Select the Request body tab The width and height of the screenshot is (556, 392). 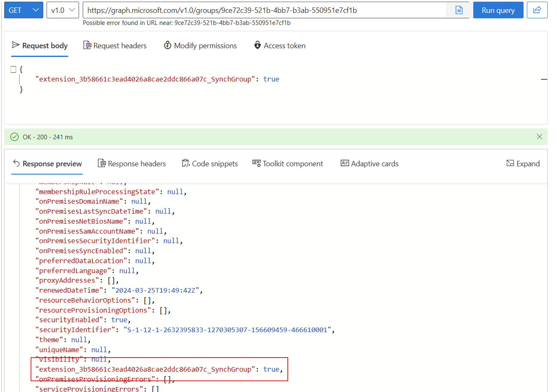40,46
